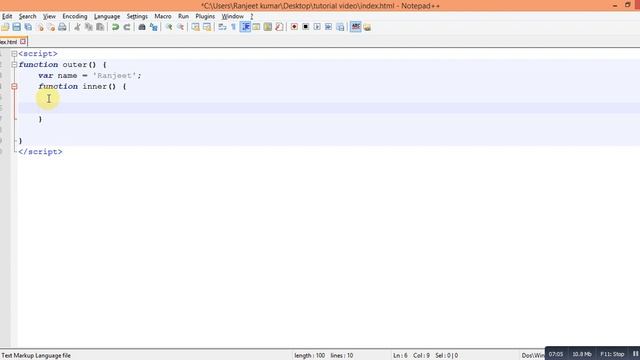The width and height of the screenshot is (640, 360).
Task: Click the Copy toolbar icon
Action: 89,27
